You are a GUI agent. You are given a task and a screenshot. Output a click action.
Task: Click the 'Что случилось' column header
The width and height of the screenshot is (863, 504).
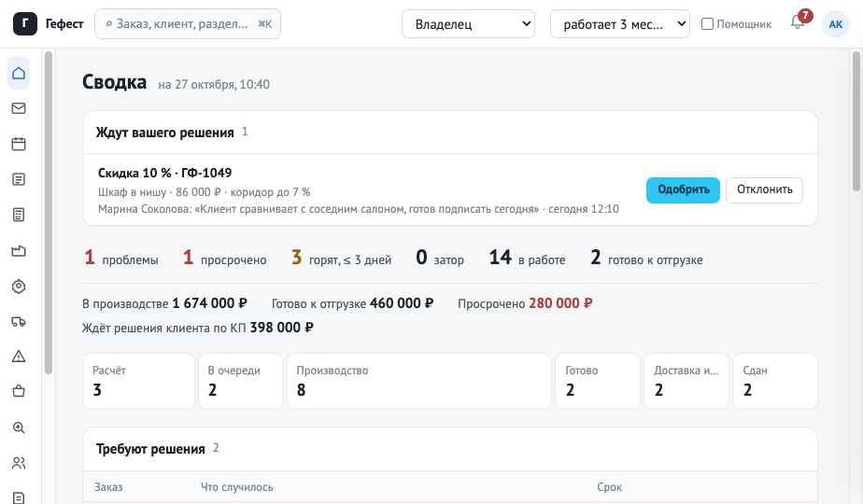[236, 487]
